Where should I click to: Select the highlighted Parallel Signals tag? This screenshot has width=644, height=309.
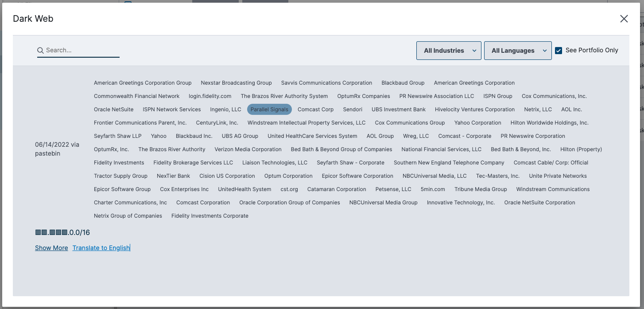pos(269,110)
